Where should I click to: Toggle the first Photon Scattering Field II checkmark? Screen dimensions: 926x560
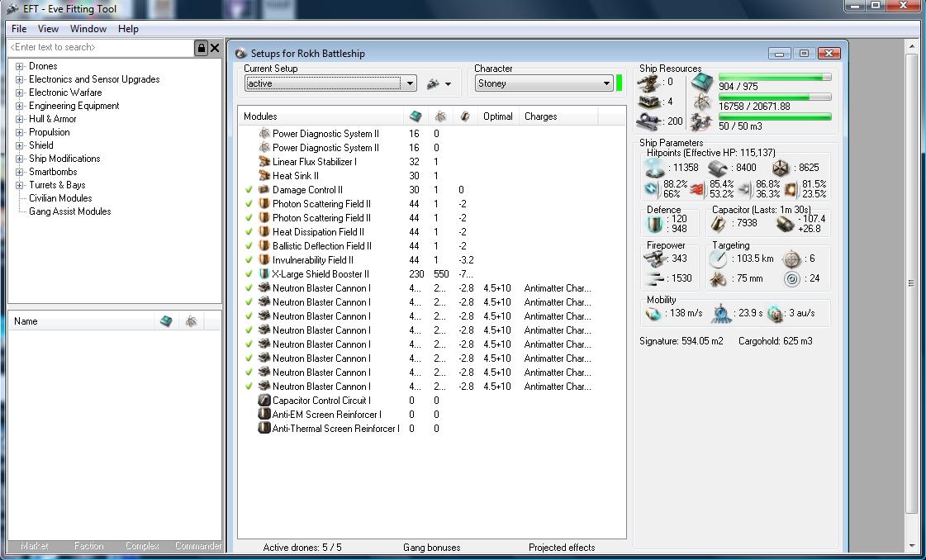pyautogui.click(x=249, y=204)
